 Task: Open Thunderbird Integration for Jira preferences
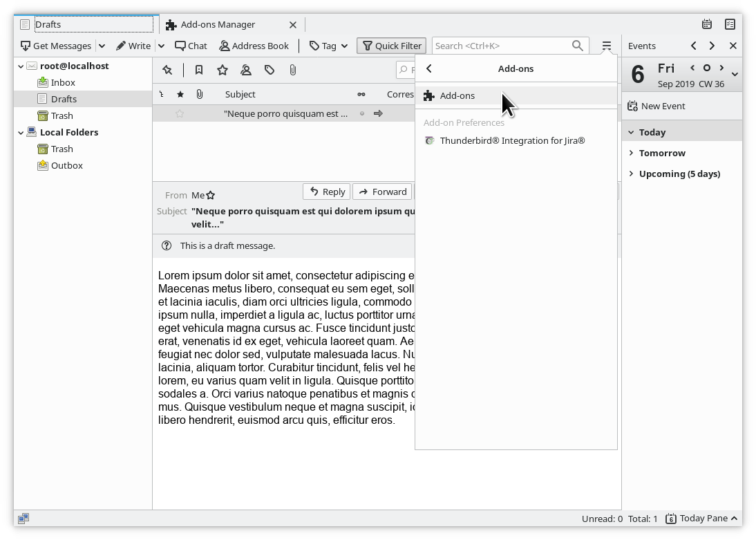tap(512, 140)
